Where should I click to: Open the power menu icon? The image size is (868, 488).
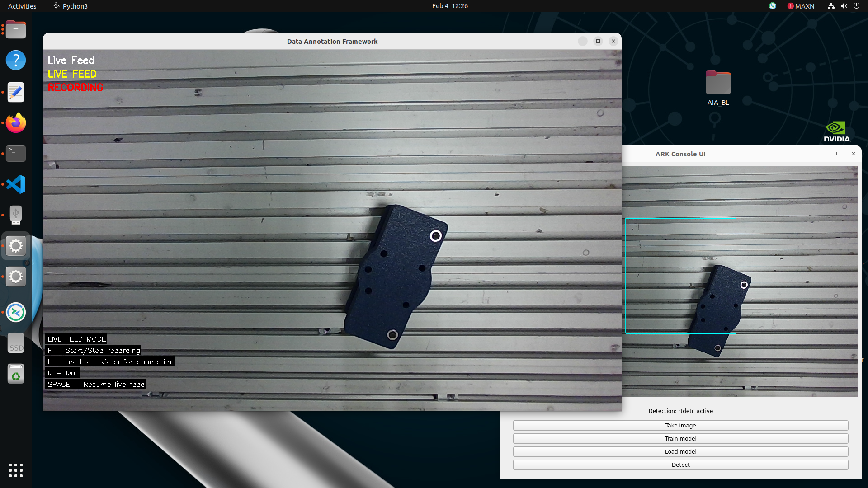coord(856,6)
